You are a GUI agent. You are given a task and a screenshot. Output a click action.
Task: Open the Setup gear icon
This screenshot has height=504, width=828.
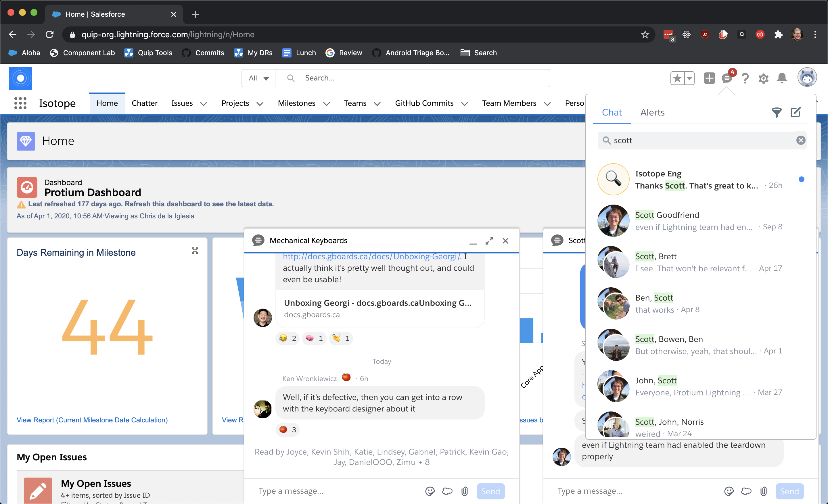tap(764, 78)
